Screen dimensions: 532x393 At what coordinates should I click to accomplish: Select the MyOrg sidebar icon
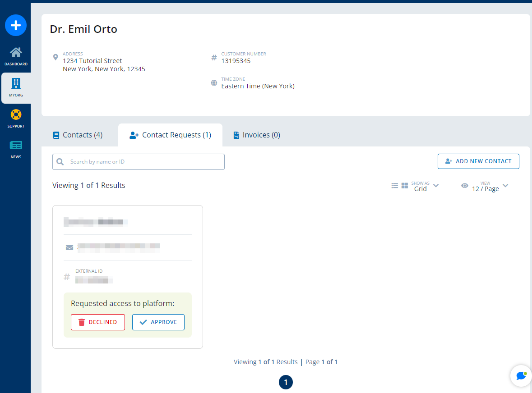[16, 87]
